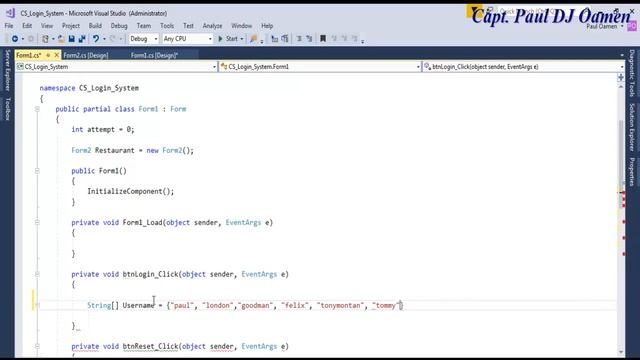Switch to the Form2.cs [Design] tab
Viewport: 640px width, 360px height.
(x=86, y=55)
